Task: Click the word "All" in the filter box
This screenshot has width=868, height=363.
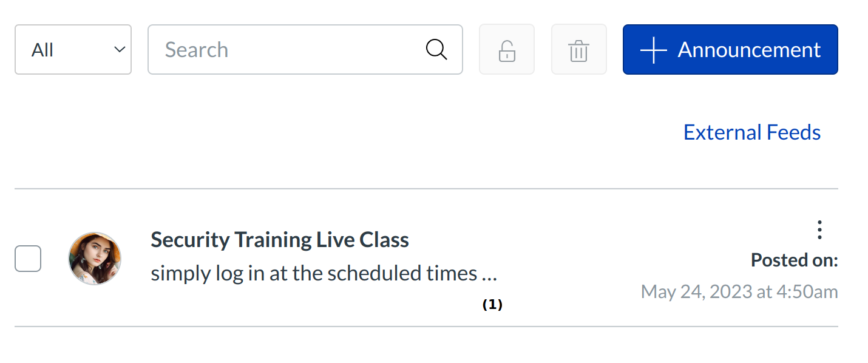Action: coord(42,50)
